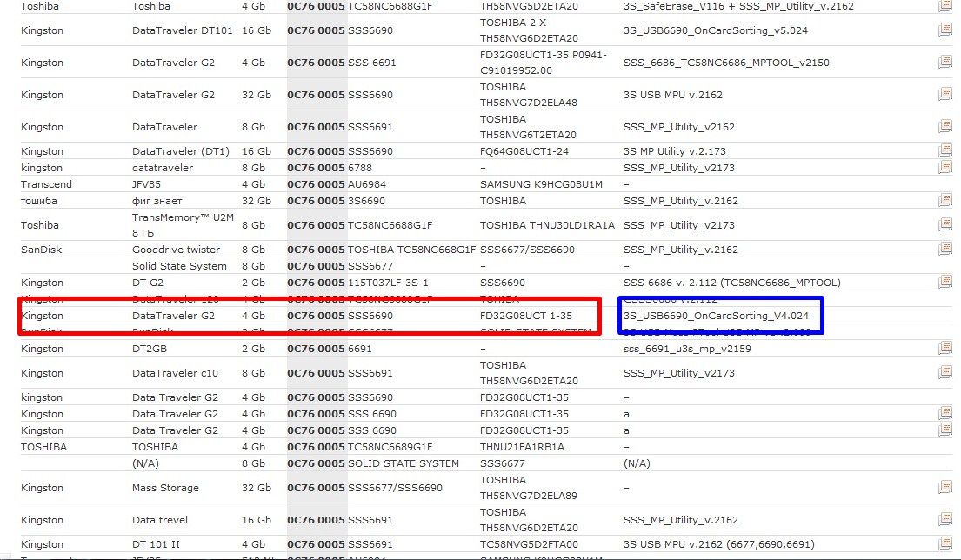
Task: Click comments icon in kingston datatraveler 6788 row
Action: (x=945, y=167)
